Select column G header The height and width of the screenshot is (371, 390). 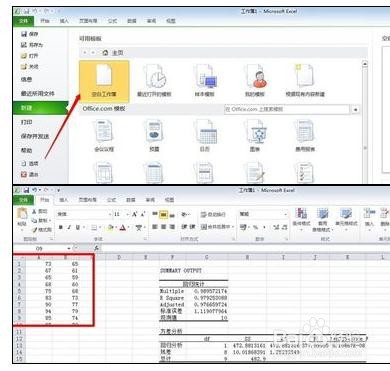coord(207,257)
